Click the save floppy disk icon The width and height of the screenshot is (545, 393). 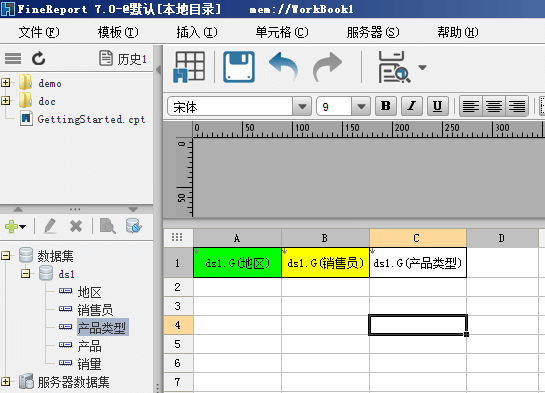click(x=239, y=67)
